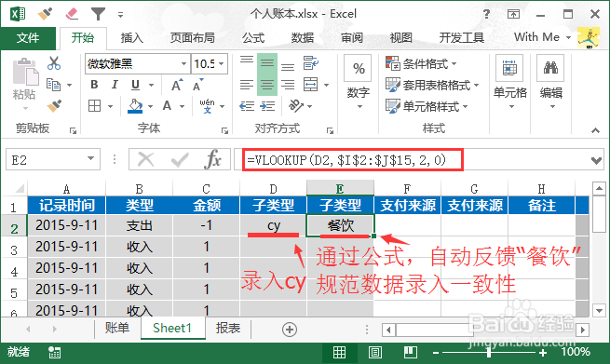
Task: Toggle center text alignment
Action: click(267, 85)
